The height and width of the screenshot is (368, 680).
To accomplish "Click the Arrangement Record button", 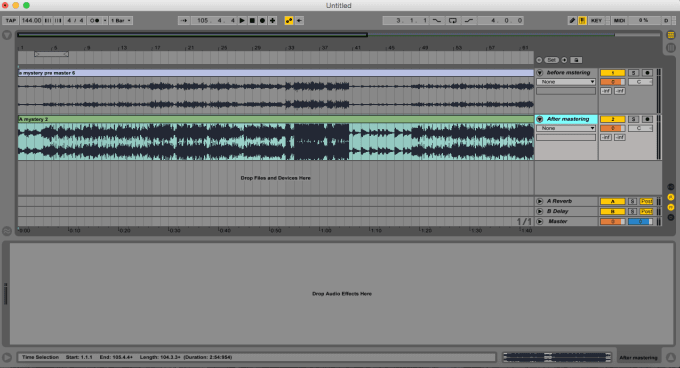I will click(262, 20).
